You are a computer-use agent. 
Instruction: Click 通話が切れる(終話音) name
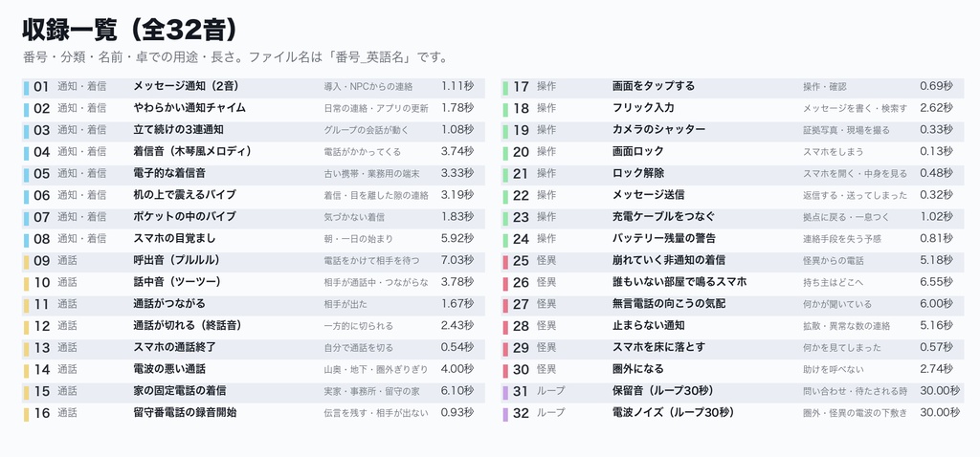(189, 325)
